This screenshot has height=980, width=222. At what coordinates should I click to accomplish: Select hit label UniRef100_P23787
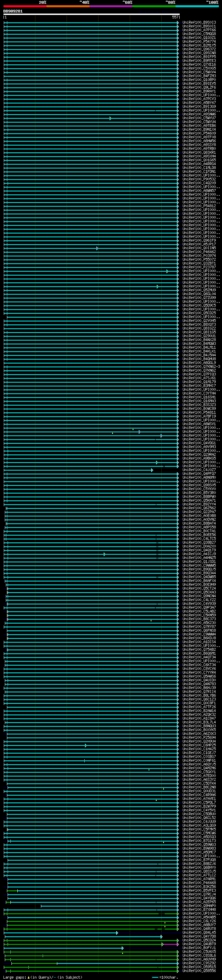pos(199,267)
